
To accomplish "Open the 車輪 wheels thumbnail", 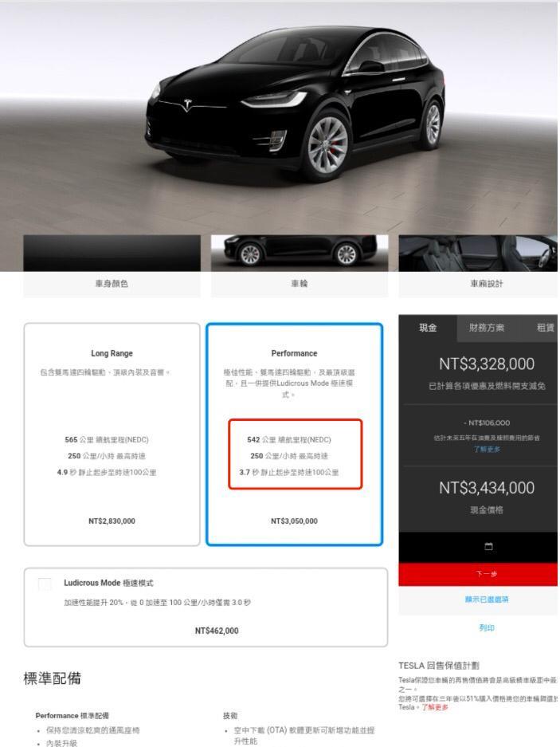I will 300,265.
